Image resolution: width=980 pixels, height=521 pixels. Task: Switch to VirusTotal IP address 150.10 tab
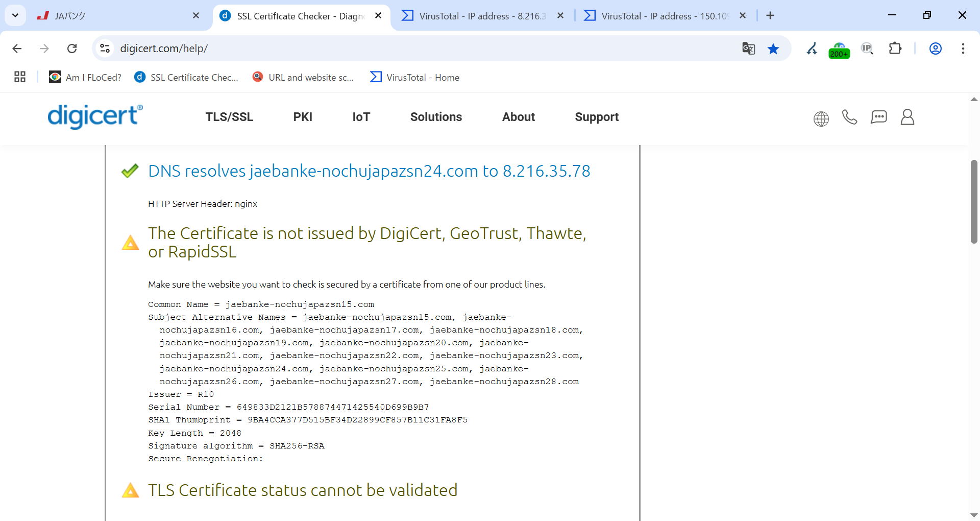pyautogui.click(x=665, y=16)
